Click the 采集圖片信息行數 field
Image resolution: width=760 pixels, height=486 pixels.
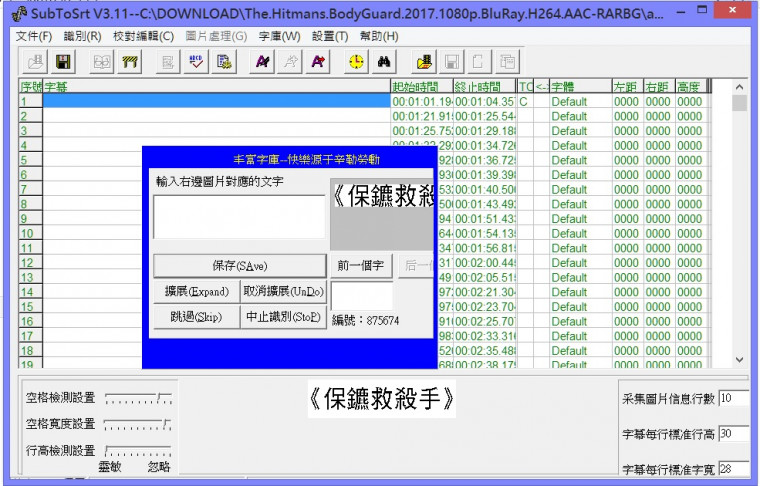733,398
